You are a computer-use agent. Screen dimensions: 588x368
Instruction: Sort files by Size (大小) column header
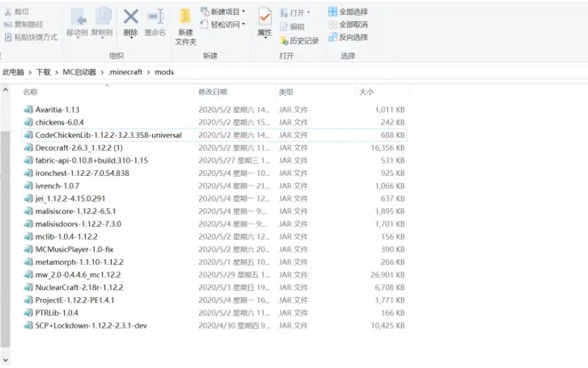click(365, 92)
